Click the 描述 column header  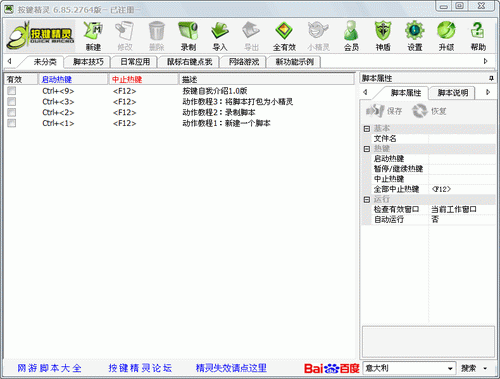point(267,79)
